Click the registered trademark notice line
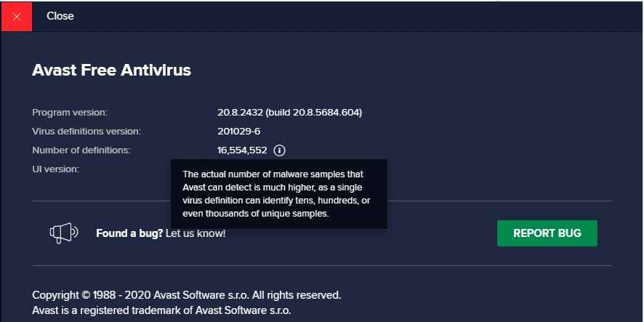 (162, 310)
